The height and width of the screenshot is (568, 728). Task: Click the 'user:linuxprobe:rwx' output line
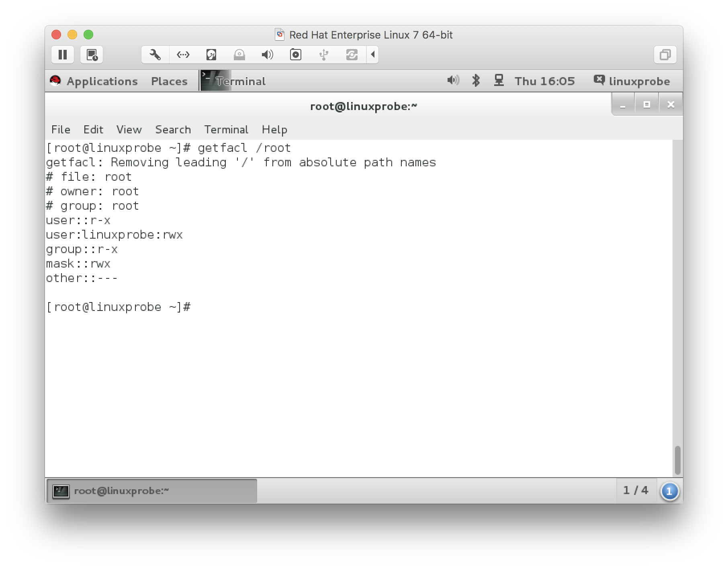pos(115,235)
